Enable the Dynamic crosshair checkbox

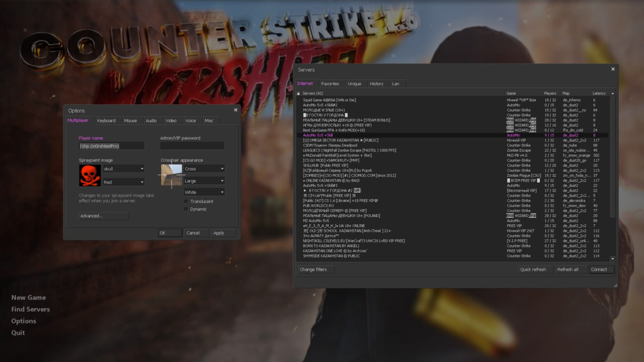pos(186,209)
